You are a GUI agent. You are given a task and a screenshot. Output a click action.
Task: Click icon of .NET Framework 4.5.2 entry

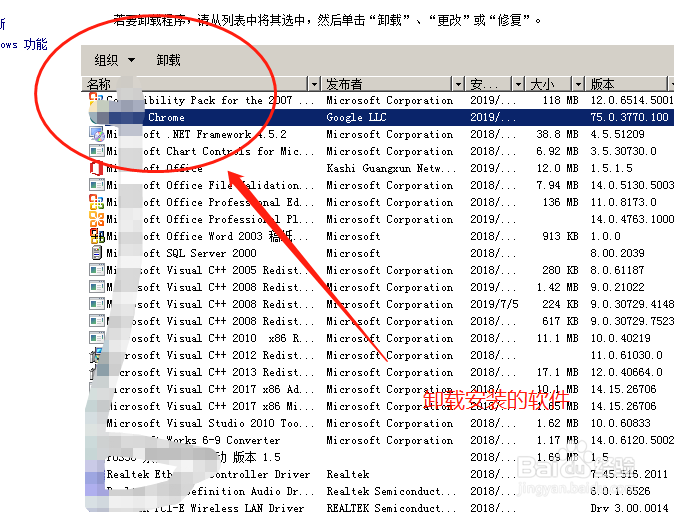pos(97,134)
